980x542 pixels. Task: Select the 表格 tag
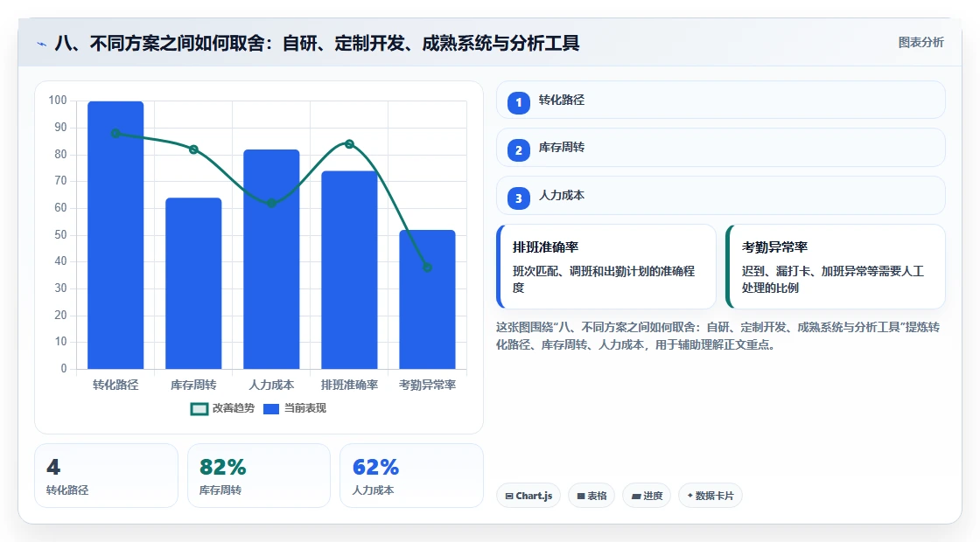click(591, 496)
